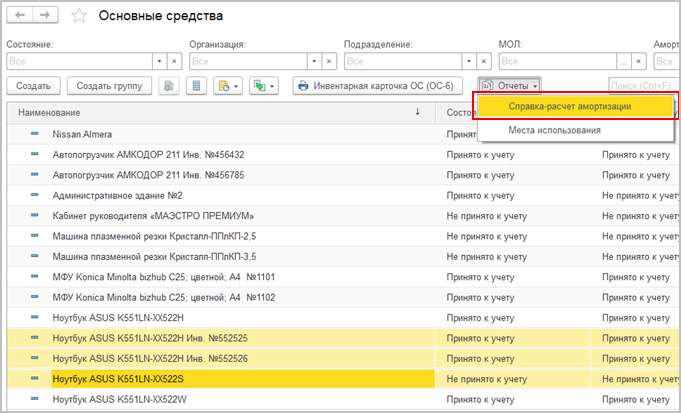The height and width of the screenshot is (413, 681).
Task: Select Справка-расчет амортизации menu item
Action: pyautogui.click(x=574, y=106)
